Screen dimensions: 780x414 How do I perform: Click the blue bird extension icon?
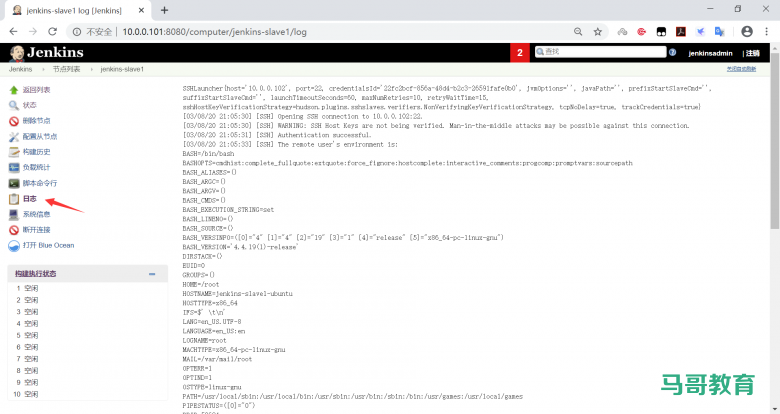700,32
